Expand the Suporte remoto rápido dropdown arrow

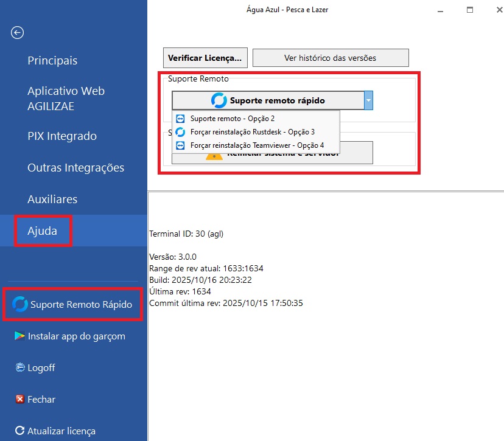[368, 100]
